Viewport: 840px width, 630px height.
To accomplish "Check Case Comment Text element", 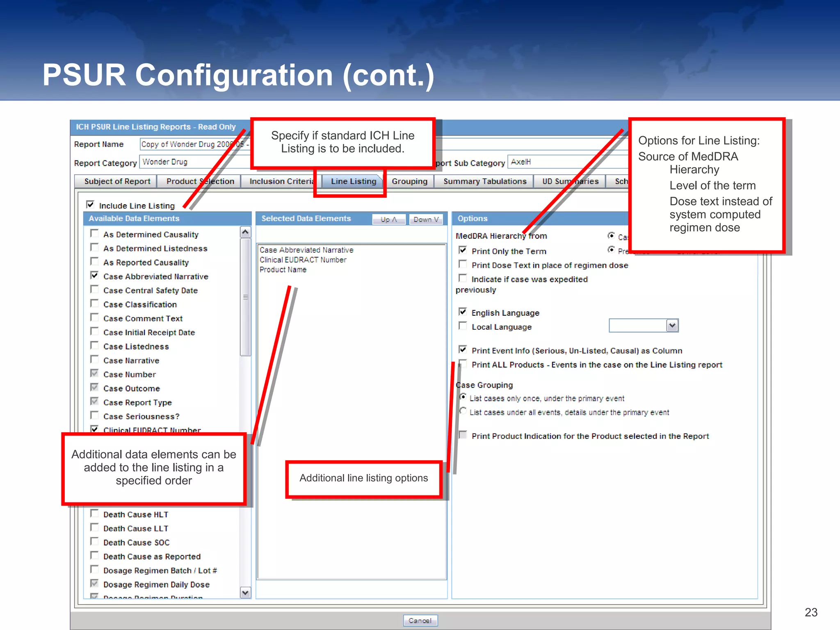I will coord(94,317).
